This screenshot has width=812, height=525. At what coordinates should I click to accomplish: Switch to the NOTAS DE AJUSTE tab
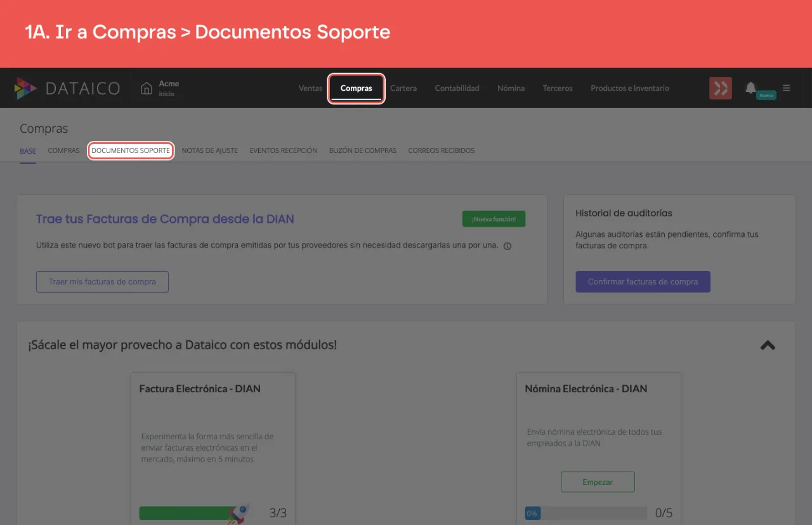(x=210, y=151)
